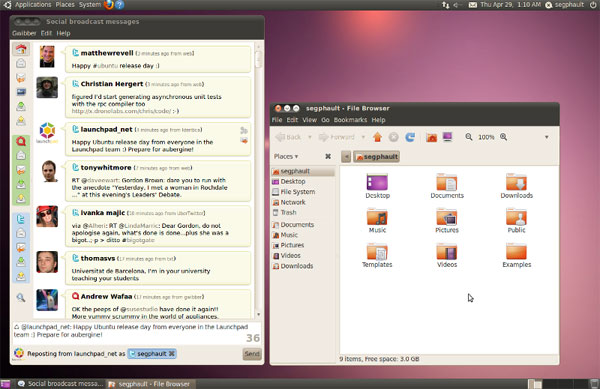This screenshot has width=600, height=389.
Task: Open the Templates folder
Action: (377, 255)
